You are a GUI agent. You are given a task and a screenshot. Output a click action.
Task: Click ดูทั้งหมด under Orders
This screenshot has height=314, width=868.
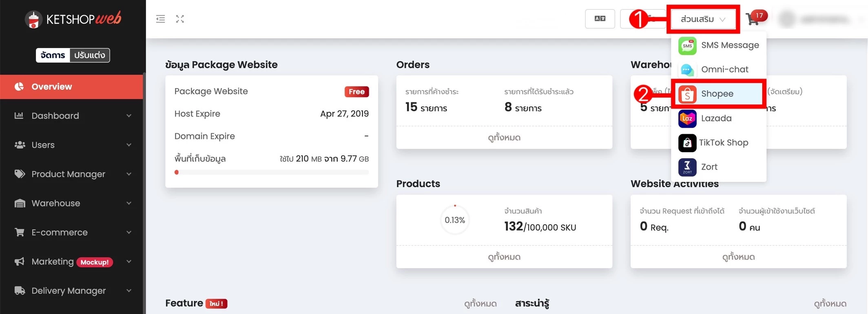coord(504,137)
